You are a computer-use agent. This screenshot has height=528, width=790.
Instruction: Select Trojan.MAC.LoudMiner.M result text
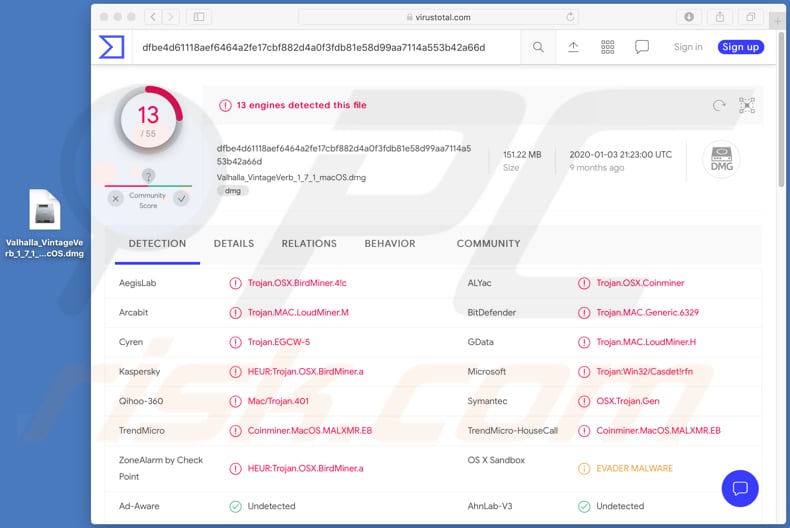tap(298, 312)
